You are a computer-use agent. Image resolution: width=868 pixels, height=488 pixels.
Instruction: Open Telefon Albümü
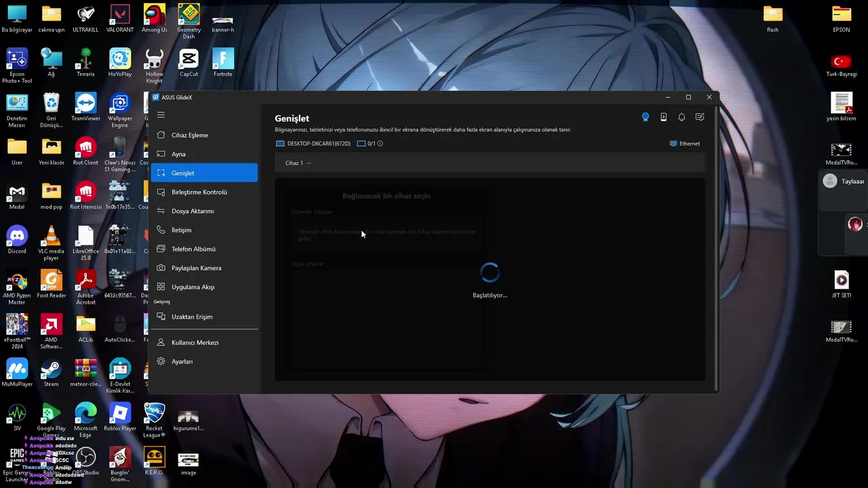coord(204,249)
